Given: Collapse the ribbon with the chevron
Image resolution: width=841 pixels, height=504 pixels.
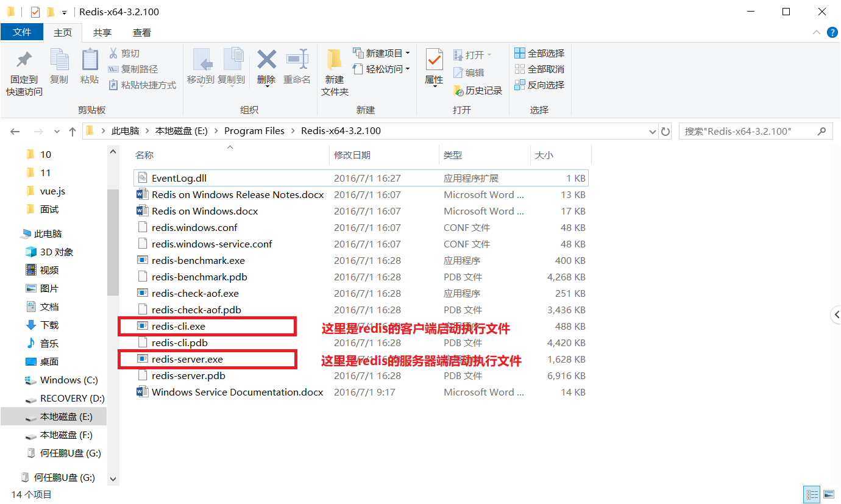Looking at the screenshot, I should (817, 32).
